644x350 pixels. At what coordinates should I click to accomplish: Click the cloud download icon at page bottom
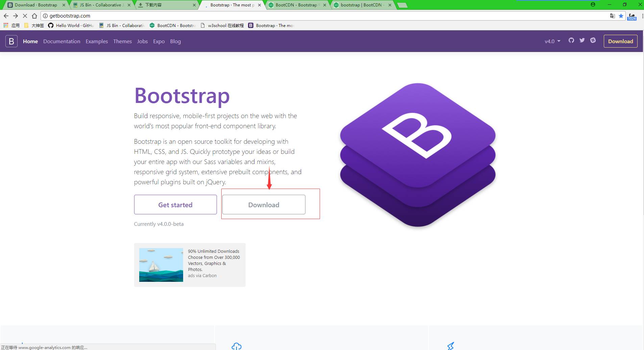(x=237, y=346)
